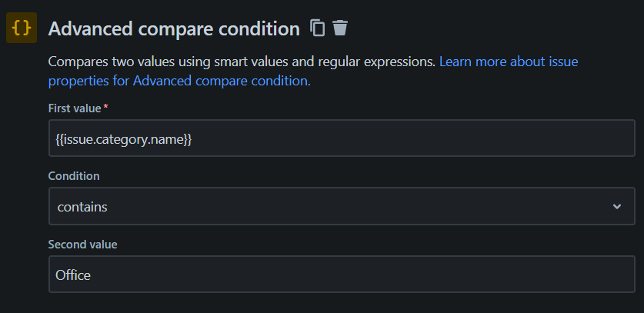Click the curly braces condition icon

pos(22,29)
